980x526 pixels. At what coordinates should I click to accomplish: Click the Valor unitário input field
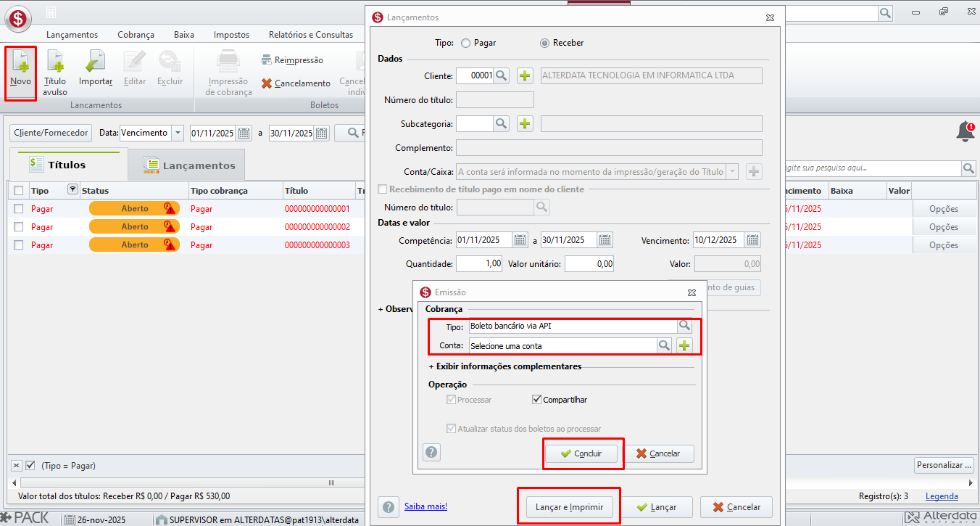pos(589,264)
